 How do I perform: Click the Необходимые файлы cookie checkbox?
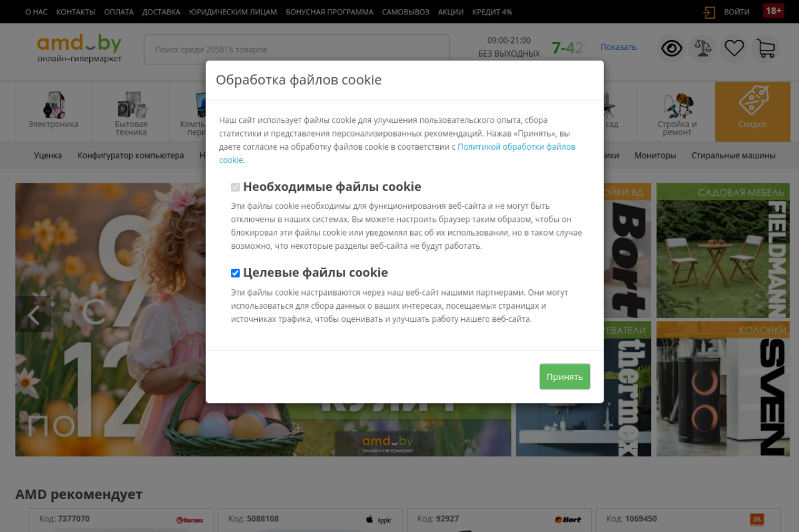pyautogui.click(x=235, y=187)
